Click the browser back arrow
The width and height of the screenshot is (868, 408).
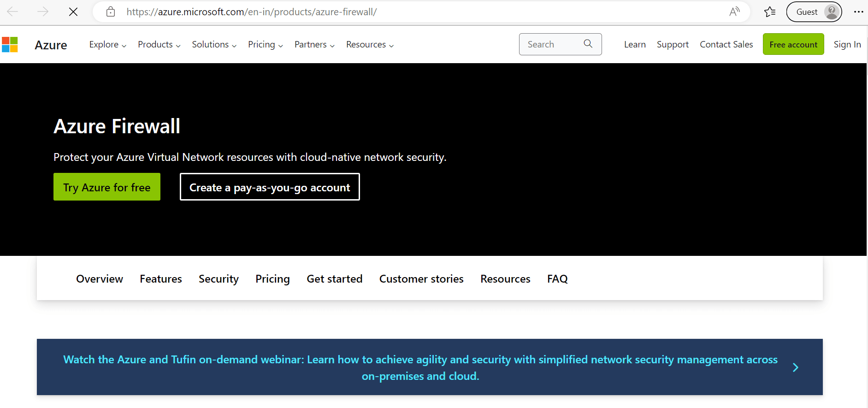(x=12, y=12)
